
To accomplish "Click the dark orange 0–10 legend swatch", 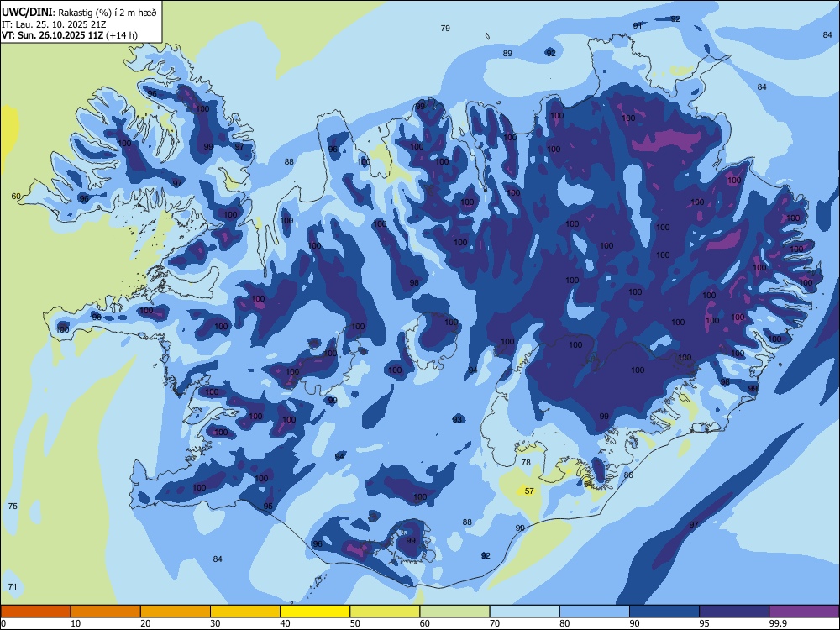I will pyautogui.click(x=35, y=612).
